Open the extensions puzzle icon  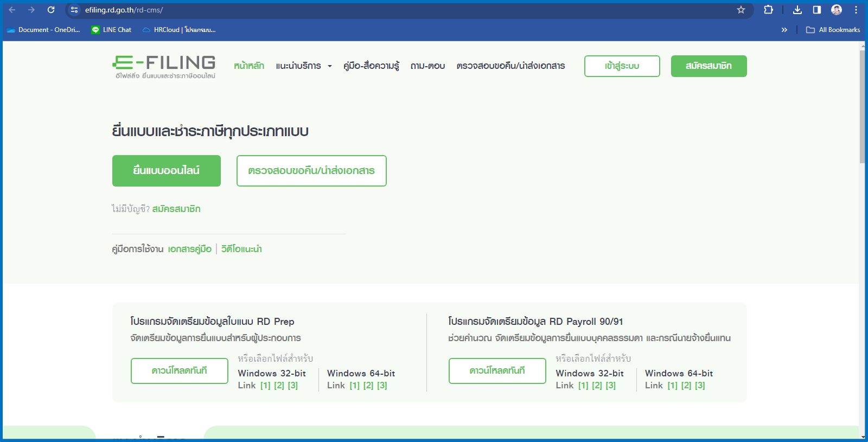(768, 10)
